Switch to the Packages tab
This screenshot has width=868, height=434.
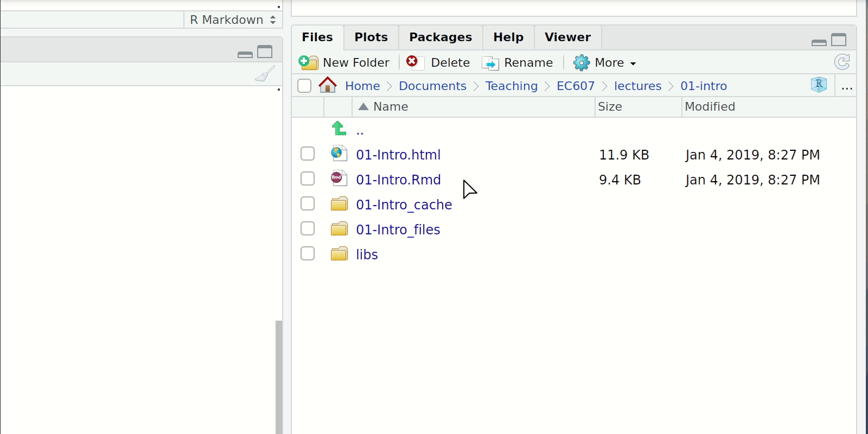(x=440, y=37)
